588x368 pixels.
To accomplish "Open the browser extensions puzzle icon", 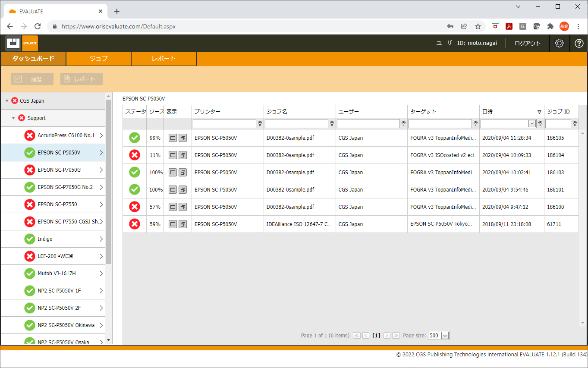I will click(x=550, y=26).
